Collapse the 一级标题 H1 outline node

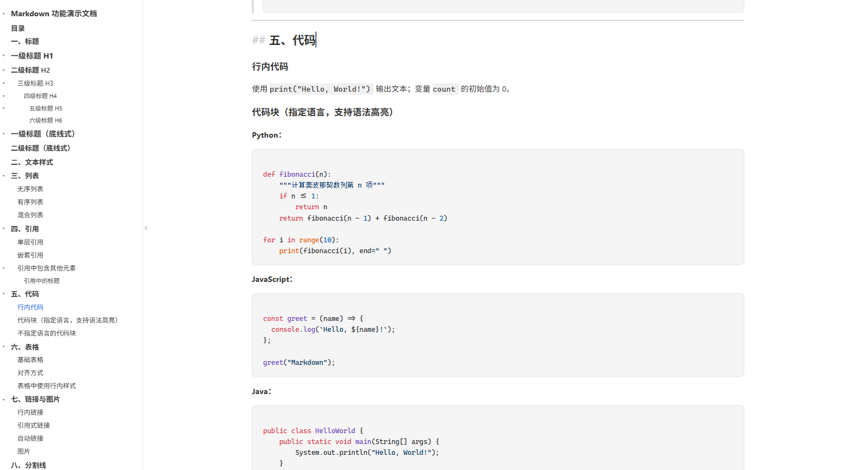coord(4,56)
